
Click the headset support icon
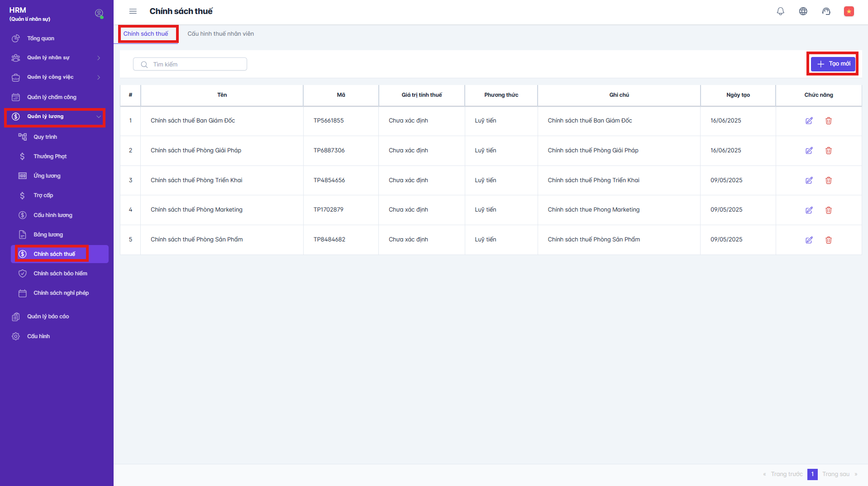coord(826,11)
